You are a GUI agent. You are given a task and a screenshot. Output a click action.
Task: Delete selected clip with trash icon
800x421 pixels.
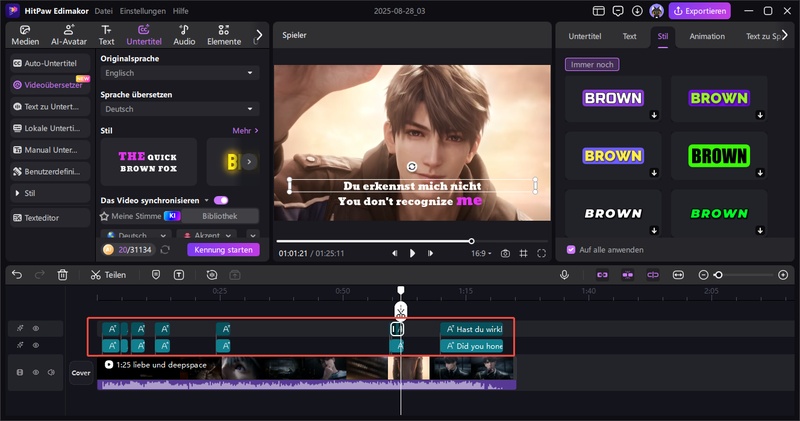pyautogui.click(x=63, y=275)
